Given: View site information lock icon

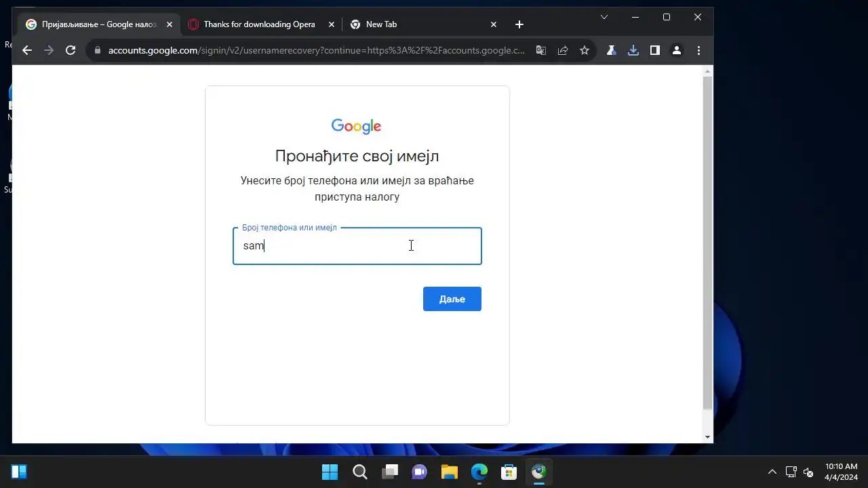Looking at the screenshot, I should [x=98, y=50].
